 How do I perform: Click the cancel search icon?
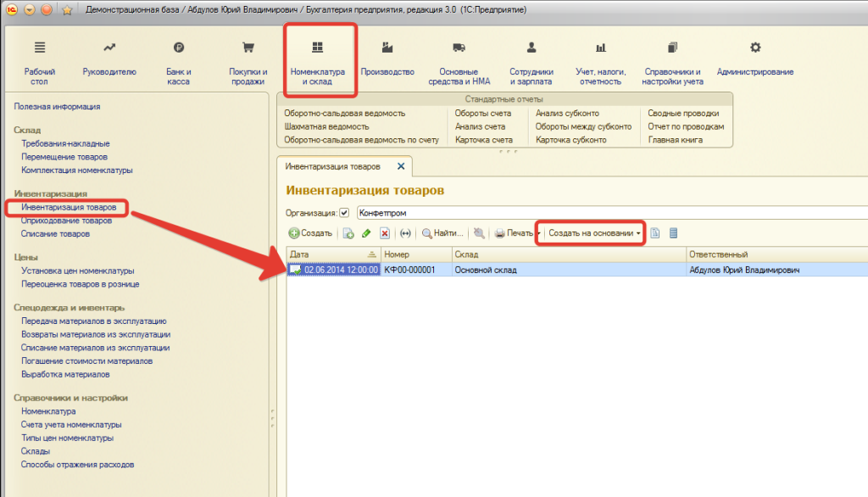tap(479, 233)
